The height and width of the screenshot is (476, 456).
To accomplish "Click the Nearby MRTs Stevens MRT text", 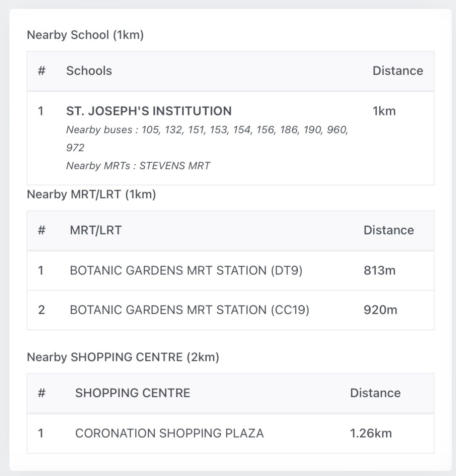I will point(138,166).
